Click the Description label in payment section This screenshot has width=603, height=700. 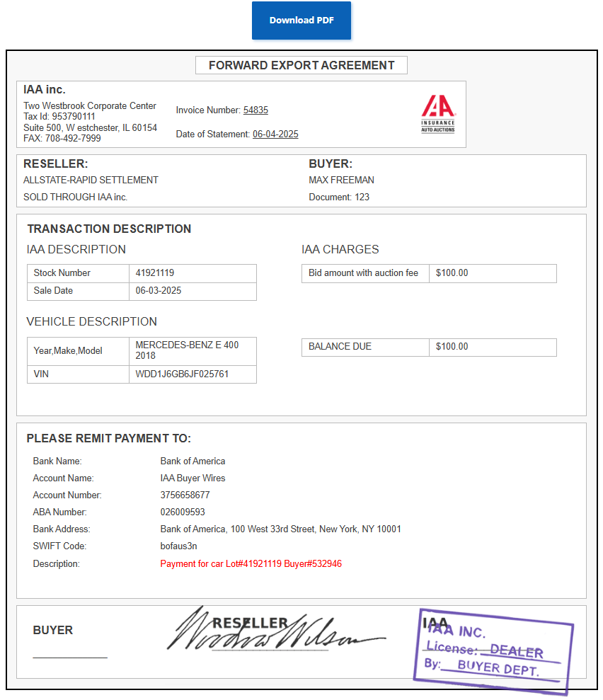[56, 564]
